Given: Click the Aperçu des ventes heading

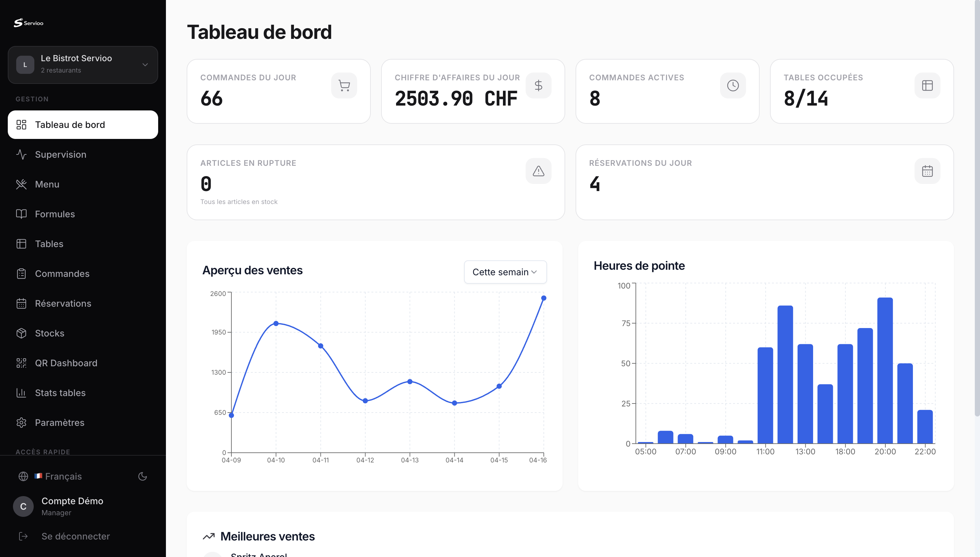Looking at the screenshot, I should (x=252, y=270).
